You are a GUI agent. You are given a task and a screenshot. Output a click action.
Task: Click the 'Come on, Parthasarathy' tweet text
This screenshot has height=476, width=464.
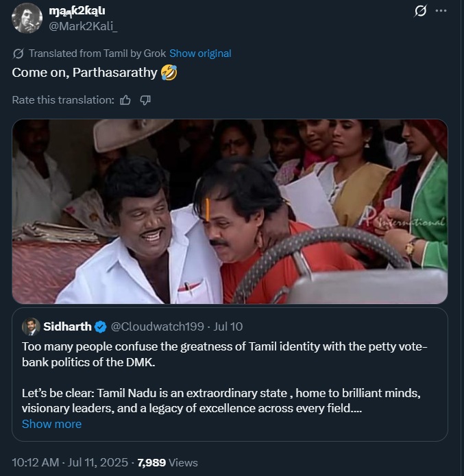pyautogui.click(x=84, y=73)
